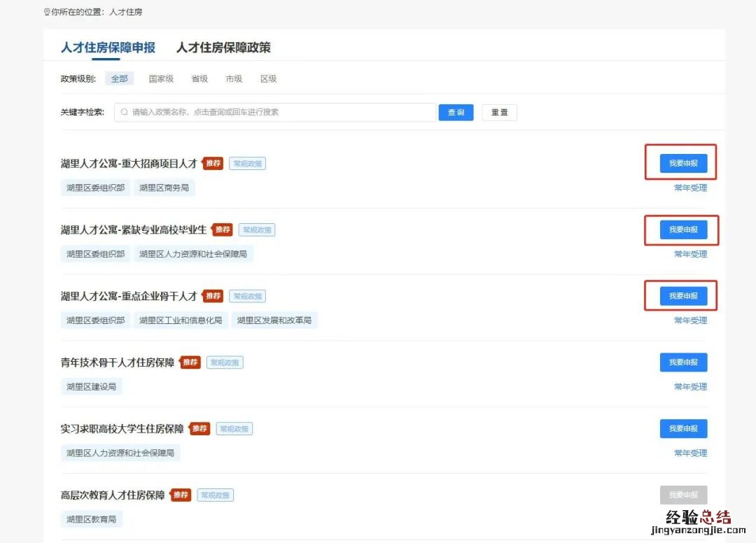The width and height of the screenshot is (756, 543).
Task: Switch to the 人才住房保障申报 tab
Action: pos(106,49)
